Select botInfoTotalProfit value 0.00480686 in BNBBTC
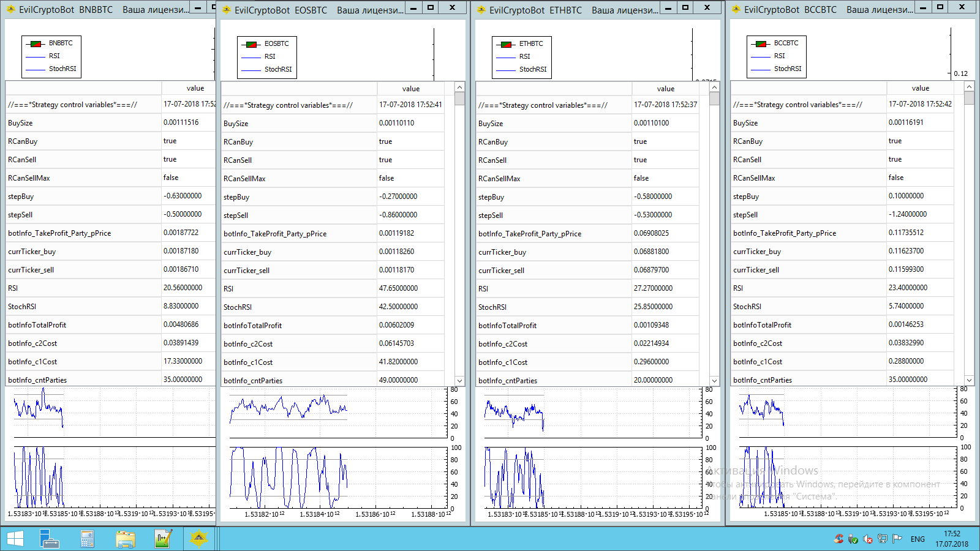Screen dimensions: 980x551 pyautogui.click(x=181, y=324)
